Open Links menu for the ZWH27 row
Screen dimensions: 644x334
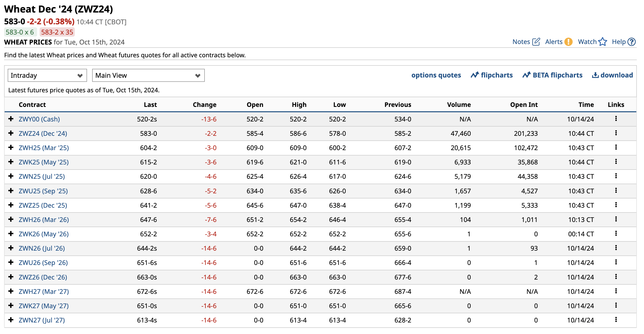(616, 291)
